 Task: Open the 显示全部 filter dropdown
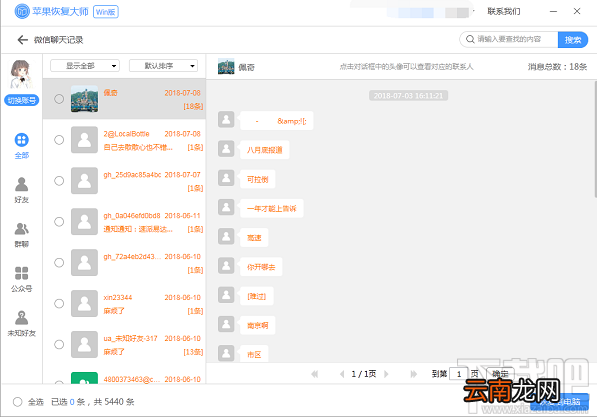(x=85, y=66)
